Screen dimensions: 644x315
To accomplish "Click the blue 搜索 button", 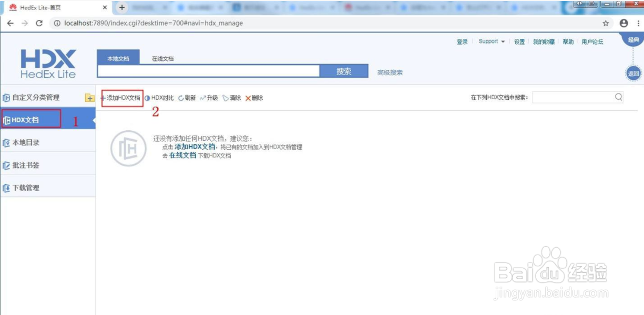I will click(x=344, y=71).
